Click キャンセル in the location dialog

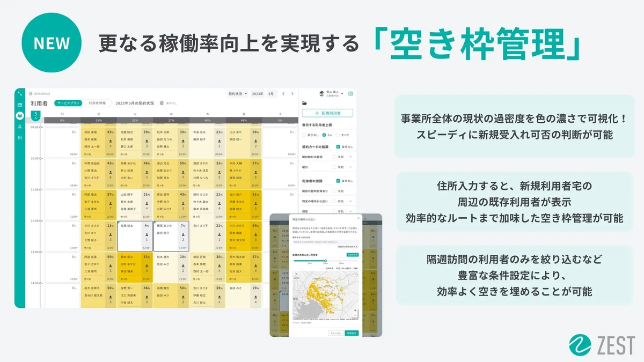(x=336, y=333)
